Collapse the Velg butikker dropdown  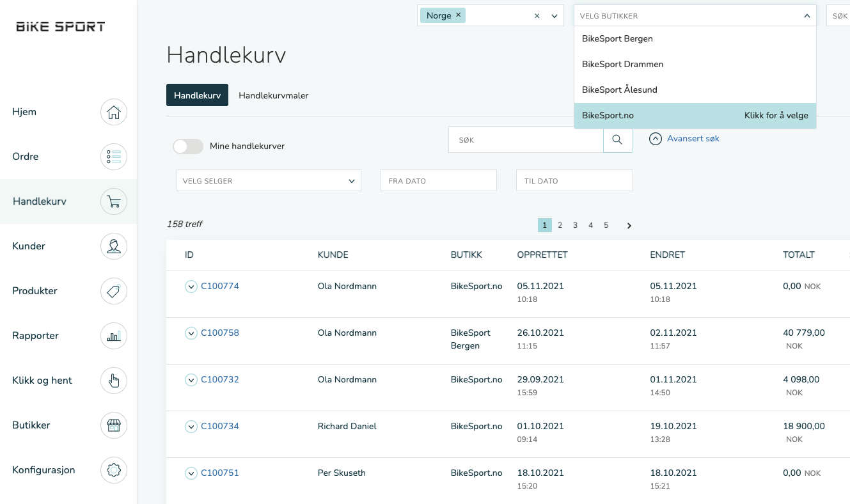point(807,16)
